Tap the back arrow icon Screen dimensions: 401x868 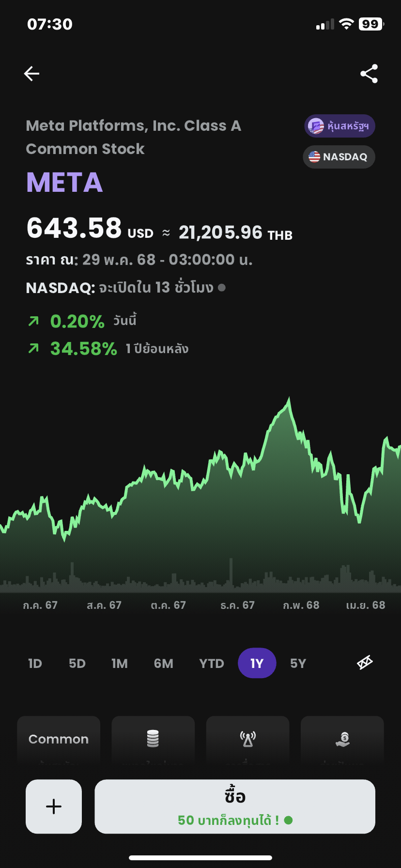pyautogui.click(x=31, y=74)
